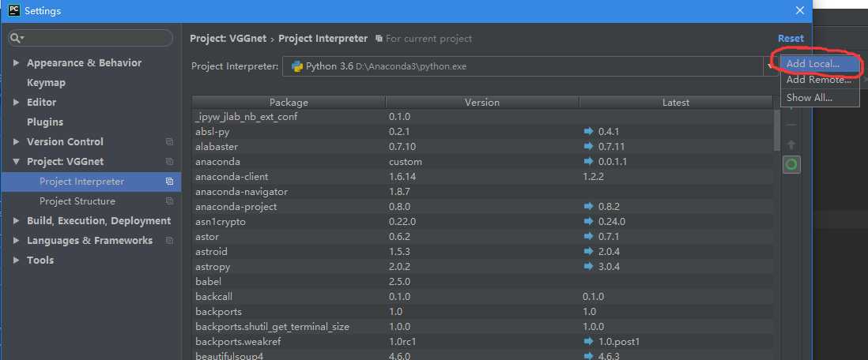Click version 1.6.14 of anaconda-client
This screenshot has height=360, width=868.
point(402,176)
